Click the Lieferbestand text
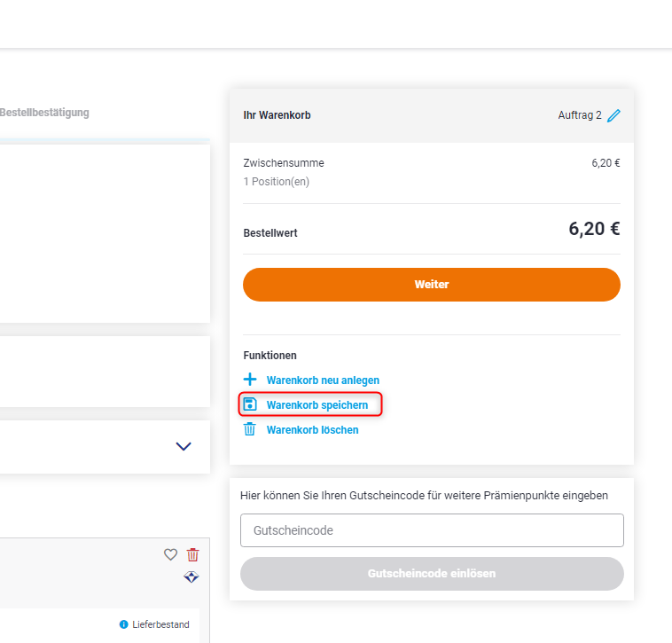The width and height of the screenshot is (672, 643). tap(160, 624)
